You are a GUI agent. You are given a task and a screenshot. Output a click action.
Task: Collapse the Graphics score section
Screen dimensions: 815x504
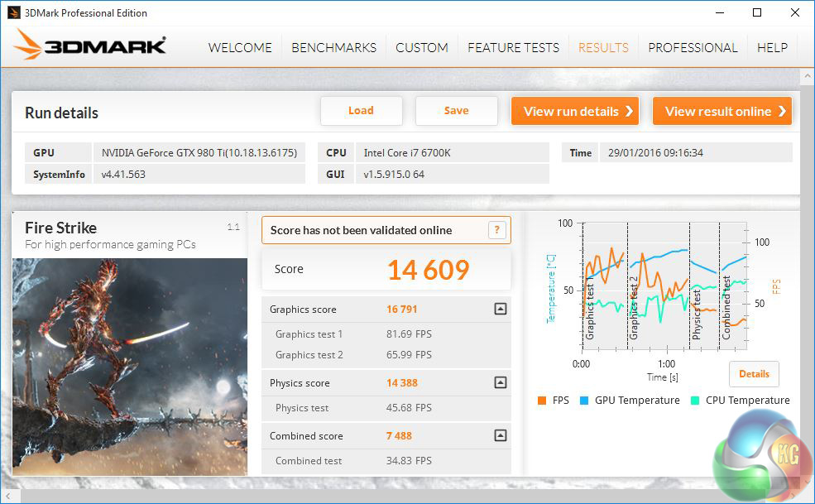pos(499,310)
